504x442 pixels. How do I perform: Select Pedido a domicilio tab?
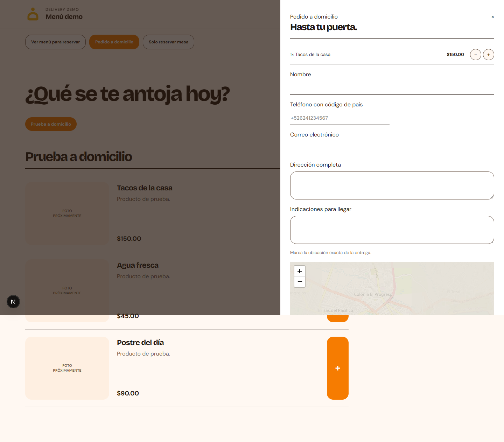[114, 42]
